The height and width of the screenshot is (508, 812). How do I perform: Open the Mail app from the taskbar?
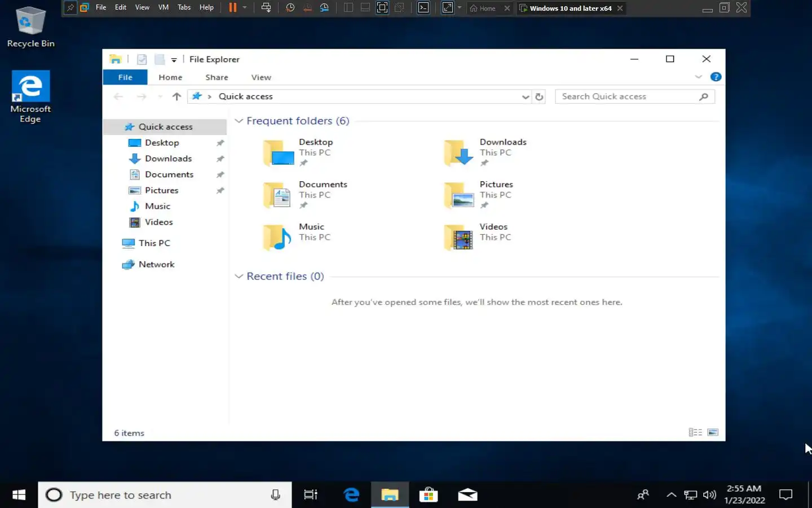pyautogui.click(x=467, y=495)
